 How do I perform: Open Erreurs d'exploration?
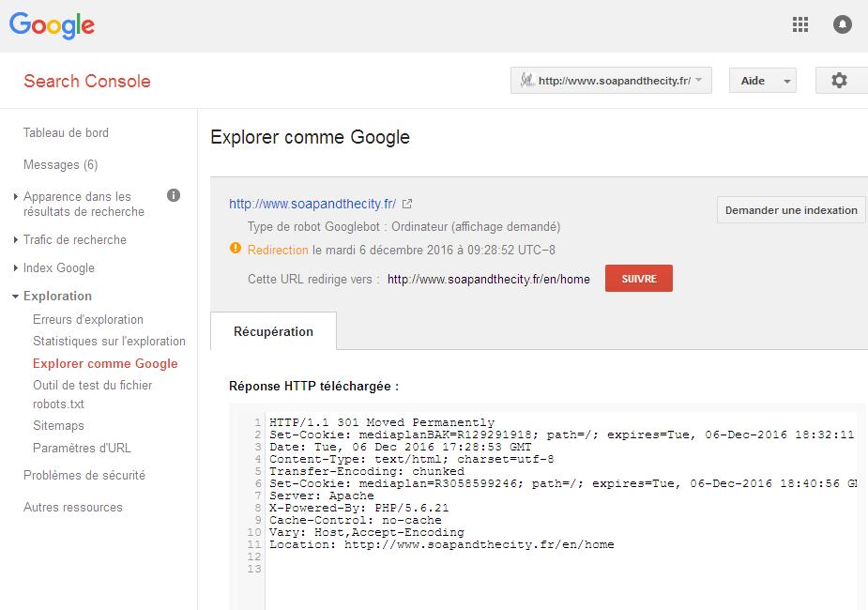88,319
